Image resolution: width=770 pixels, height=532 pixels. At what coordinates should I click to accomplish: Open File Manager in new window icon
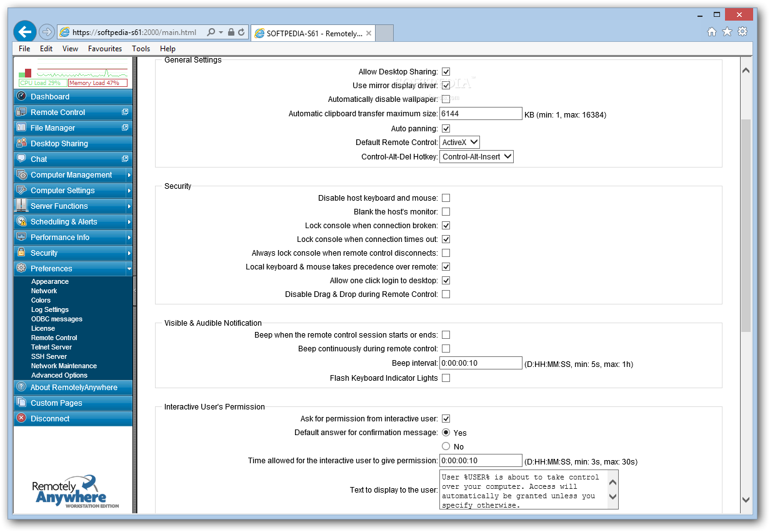tap(125, 128)
